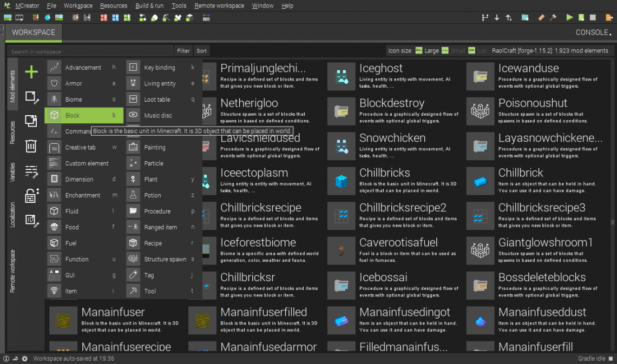The width and height of the screenshot is (617, 364).
Task: Choose Structure spawn element type
Action: (x=163, y=259)
